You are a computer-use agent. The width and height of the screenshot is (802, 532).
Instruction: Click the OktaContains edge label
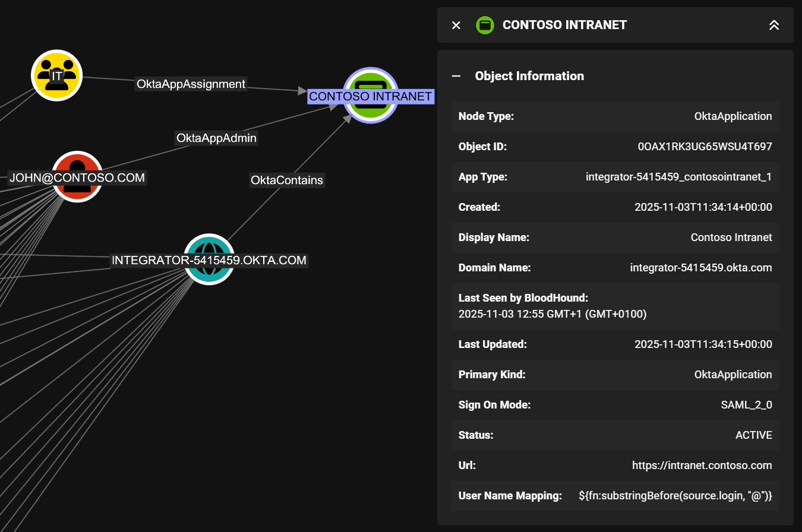click(287, 180)
